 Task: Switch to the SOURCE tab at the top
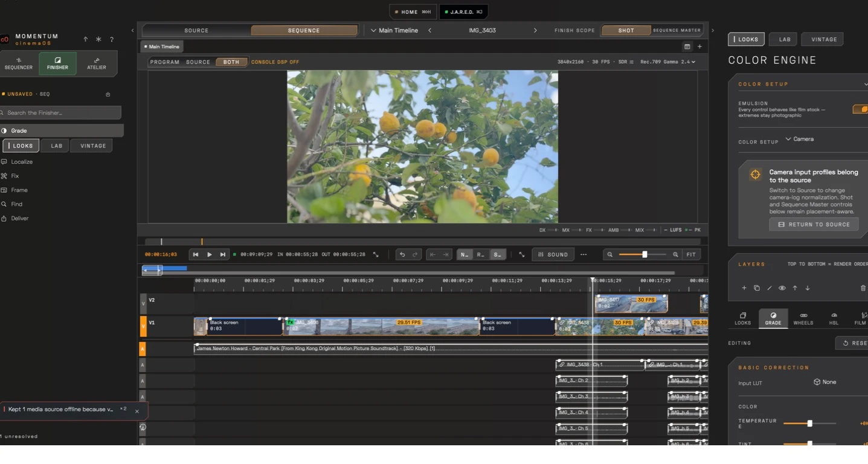click(196, 30)
